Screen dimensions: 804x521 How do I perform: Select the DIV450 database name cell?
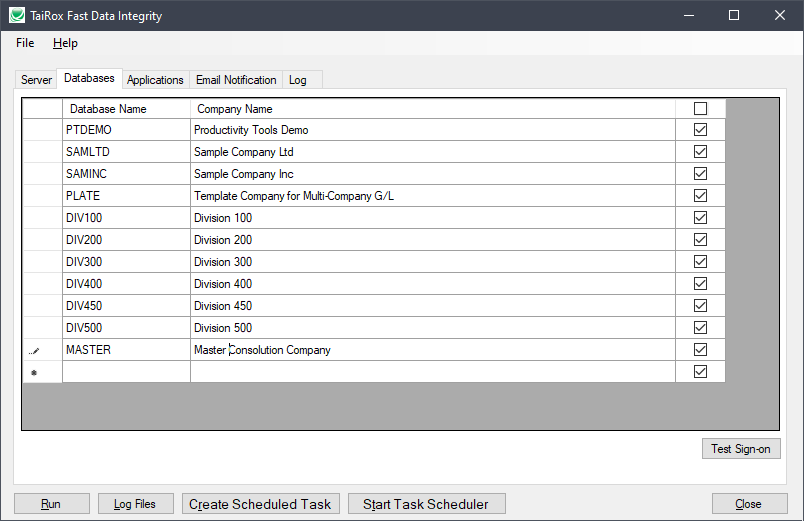(x=126, y=306)
